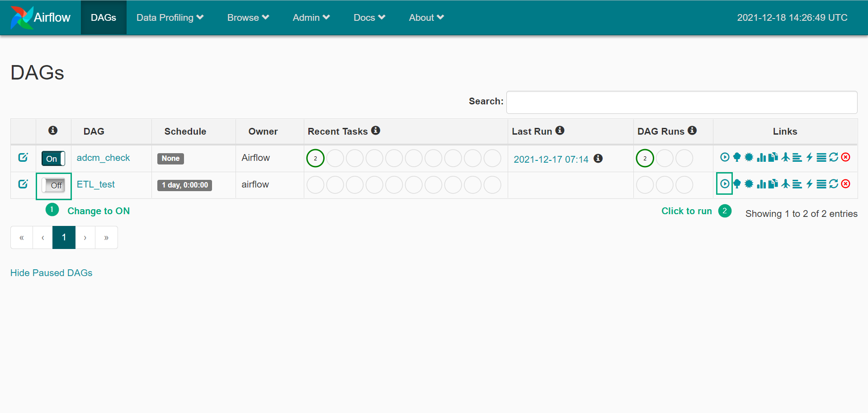The height and width of the screenshot is (413, 868).
Task: Open Graph View icon for ETL_test
Action: click(x=749, y=184)
